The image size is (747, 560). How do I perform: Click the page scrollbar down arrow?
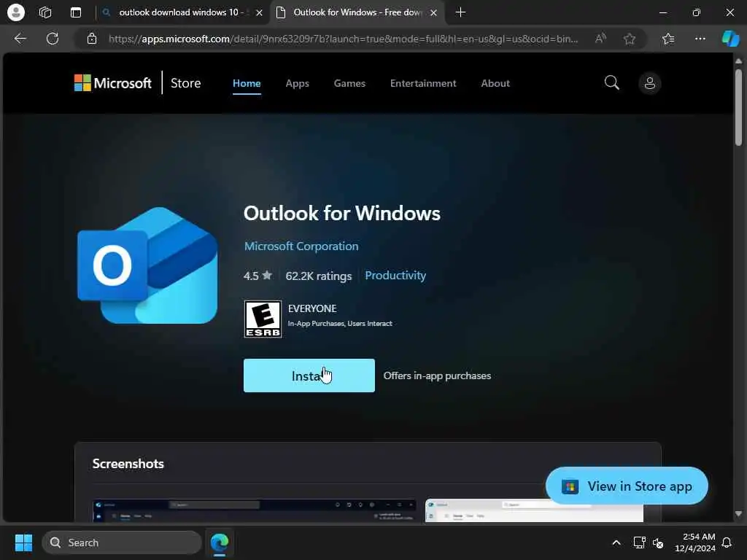click(x=738, y=514)
